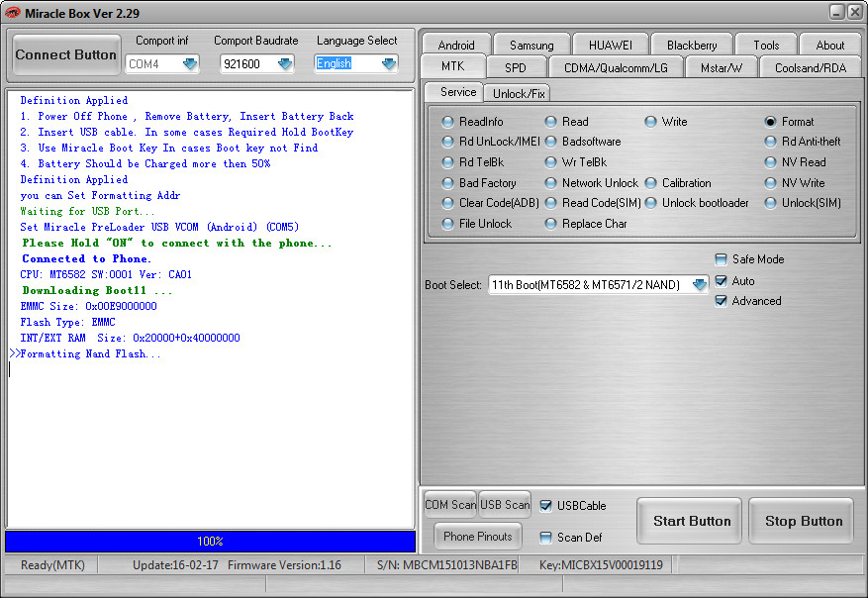Click the USB Scan button
Screen dimensions: 868x598
click(505, 504)
